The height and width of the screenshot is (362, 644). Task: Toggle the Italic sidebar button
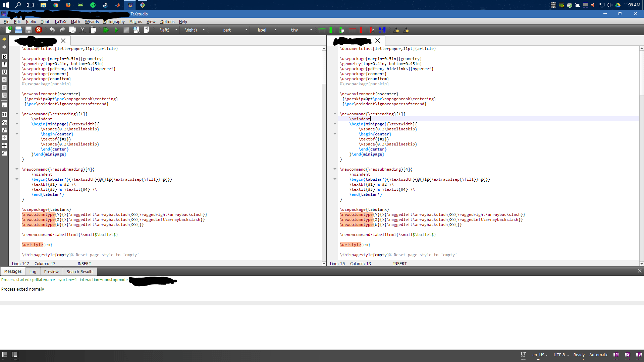point(4,64)
